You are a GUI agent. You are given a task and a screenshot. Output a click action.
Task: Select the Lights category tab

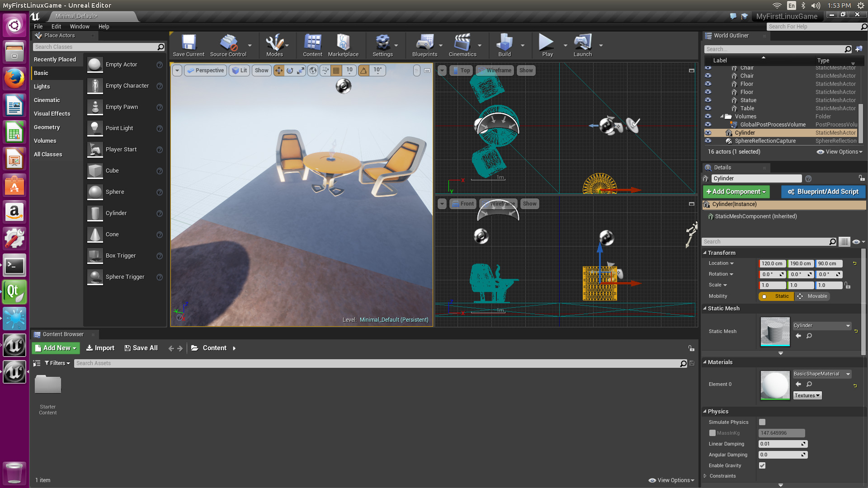tap(42, 87)
